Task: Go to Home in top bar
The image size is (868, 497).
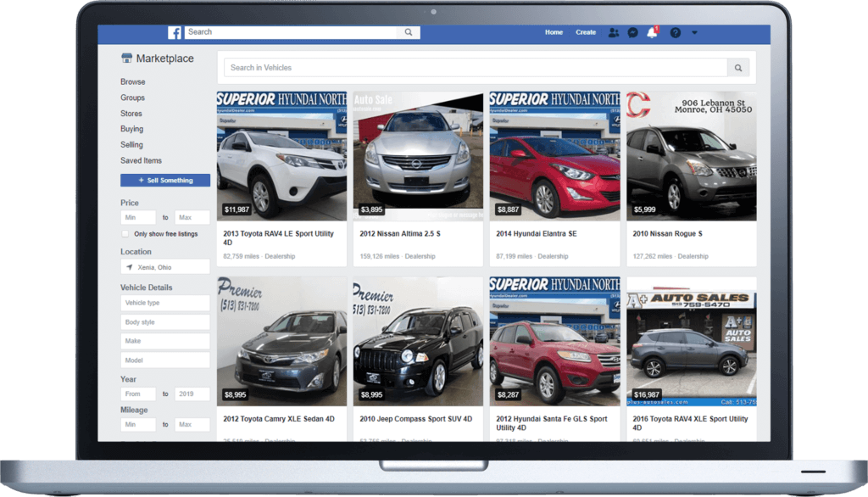Action: [x=554, y=32]
